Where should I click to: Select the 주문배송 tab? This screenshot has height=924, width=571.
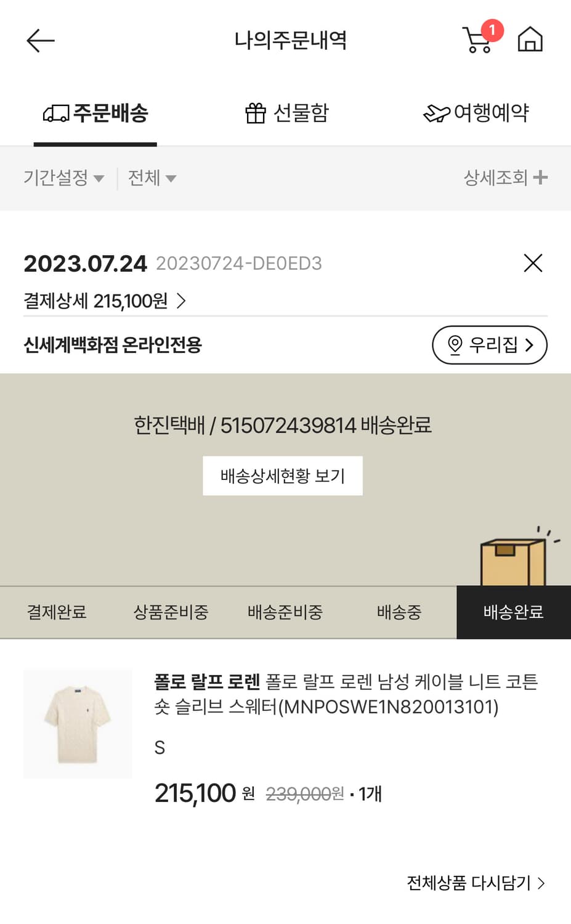[x=95, y=113]
